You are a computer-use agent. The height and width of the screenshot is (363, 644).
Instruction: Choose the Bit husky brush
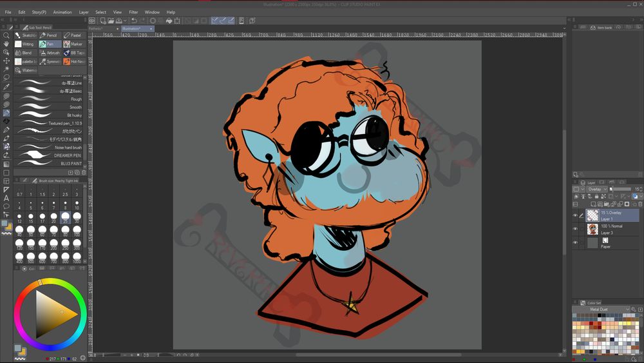50,115
